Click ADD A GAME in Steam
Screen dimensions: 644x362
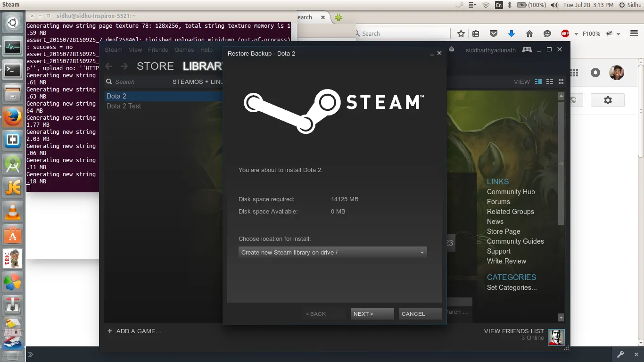pos(134,331)
